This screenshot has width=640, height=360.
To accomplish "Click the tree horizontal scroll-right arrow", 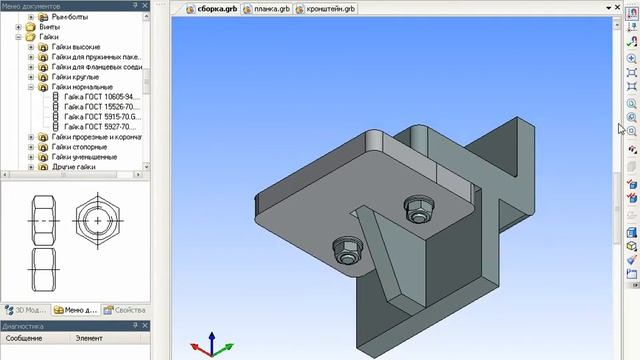I will pos(138,175).
